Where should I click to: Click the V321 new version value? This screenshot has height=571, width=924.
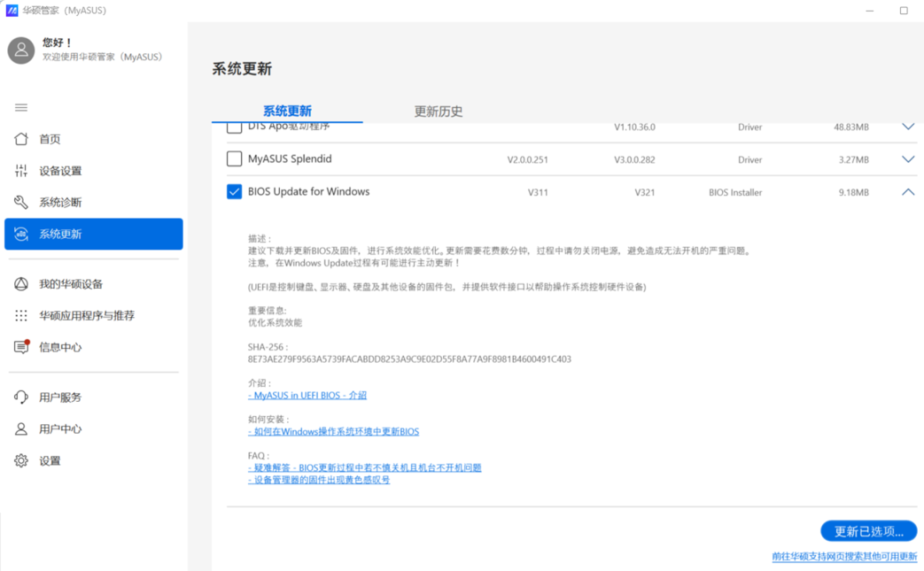coord(645,192)
